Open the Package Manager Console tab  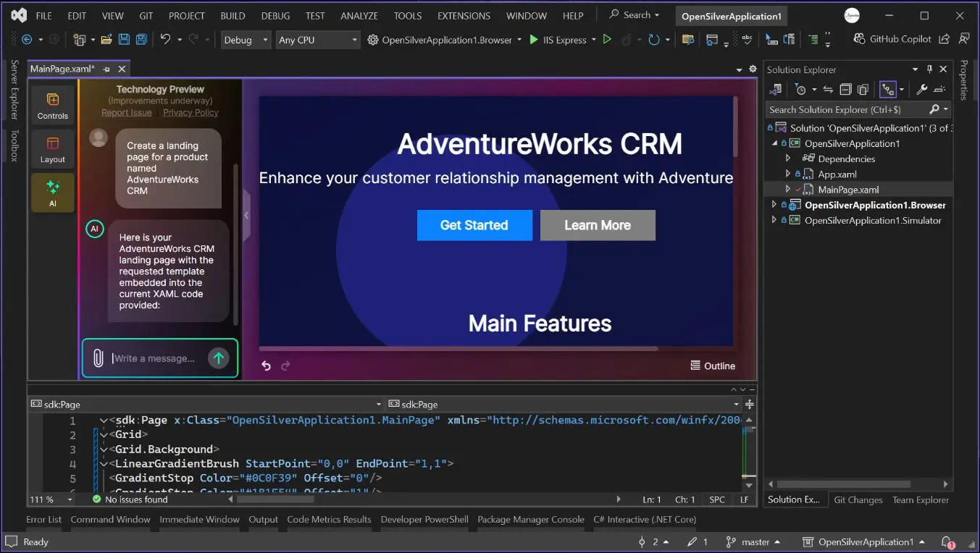click(x=531, y=519)
